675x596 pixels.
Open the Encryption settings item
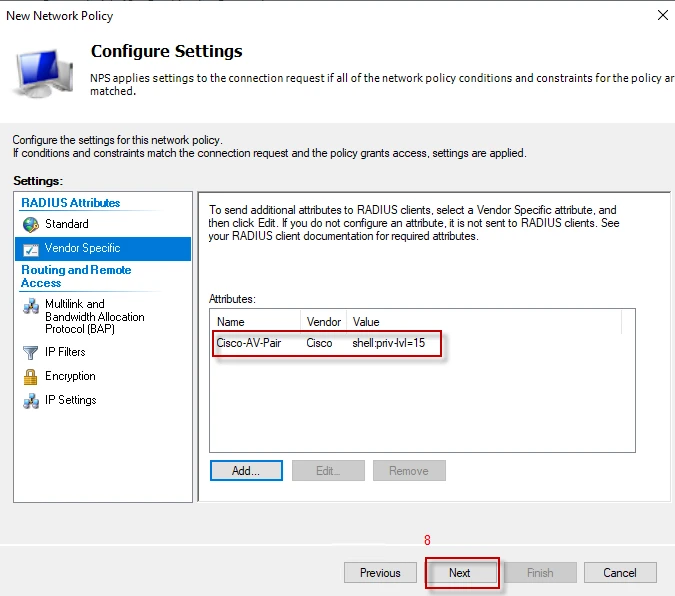70,376
